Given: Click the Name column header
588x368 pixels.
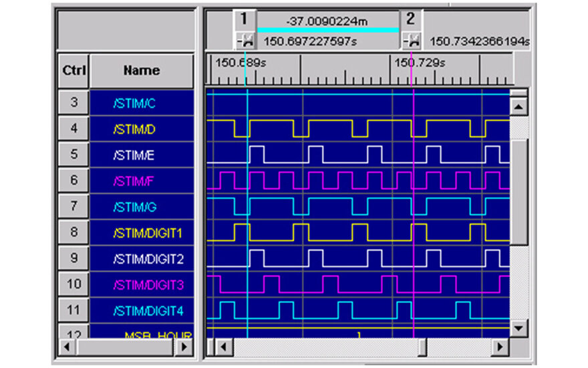Looking at the screenshot, I should tap(142, 71).
